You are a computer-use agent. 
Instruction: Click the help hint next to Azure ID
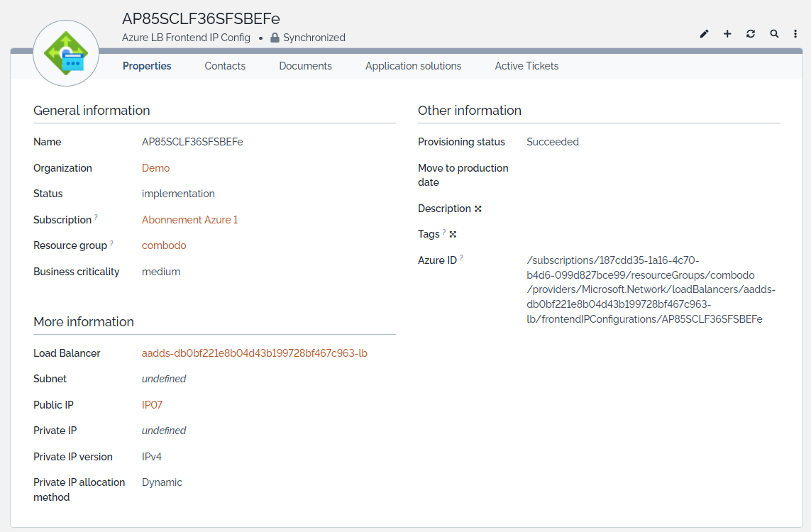(461, 258)
